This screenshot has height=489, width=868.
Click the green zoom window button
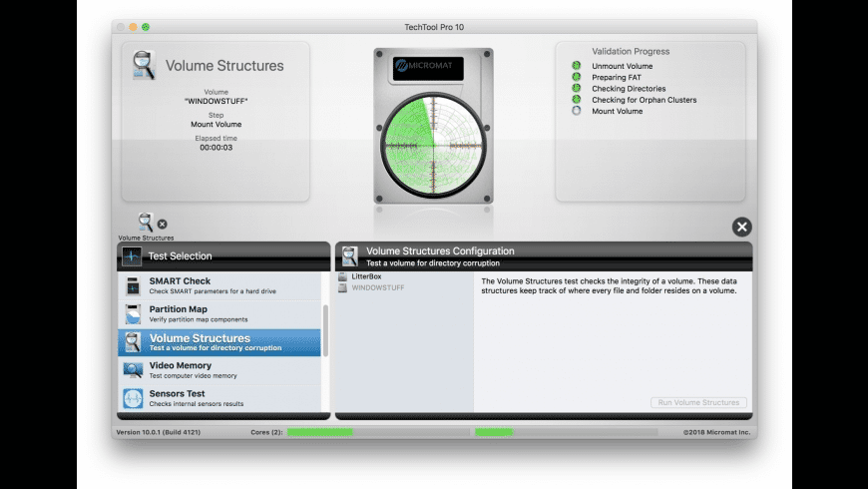tap(146, 27)
